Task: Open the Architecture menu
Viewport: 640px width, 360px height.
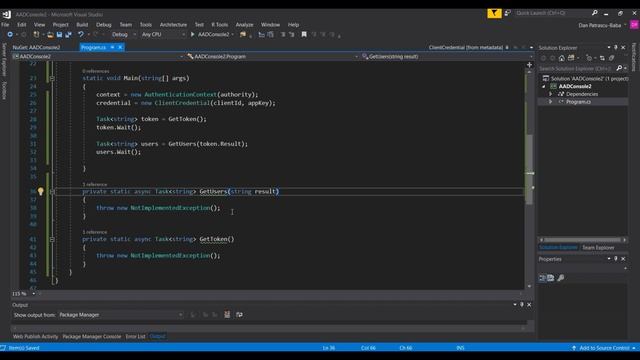Action: pos(173,25)
